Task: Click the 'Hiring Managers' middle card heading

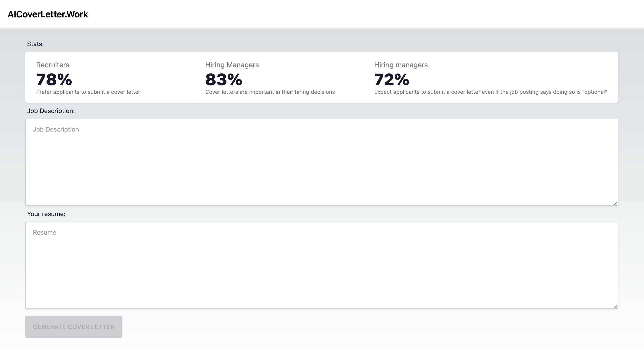Action: pyautogui.click(x=232, y=65)
